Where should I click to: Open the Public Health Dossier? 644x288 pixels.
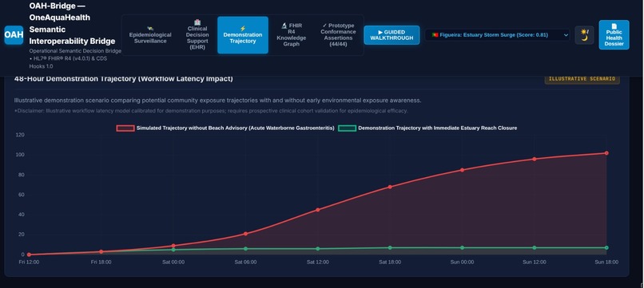coord(614,35)
